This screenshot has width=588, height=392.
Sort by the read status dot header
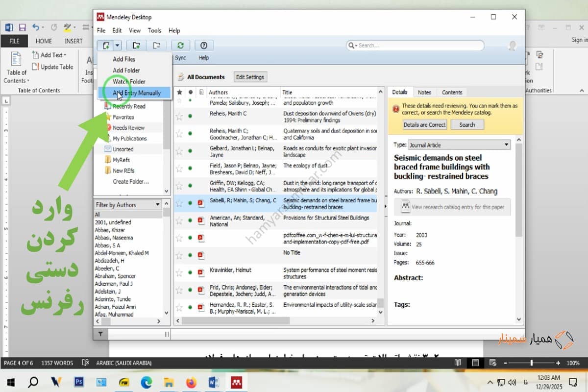tap(190, 92)
